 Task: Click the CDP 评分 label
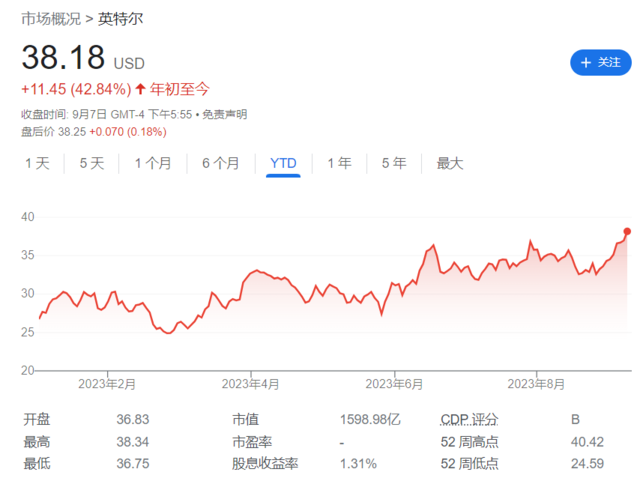(x=469, y=420)
